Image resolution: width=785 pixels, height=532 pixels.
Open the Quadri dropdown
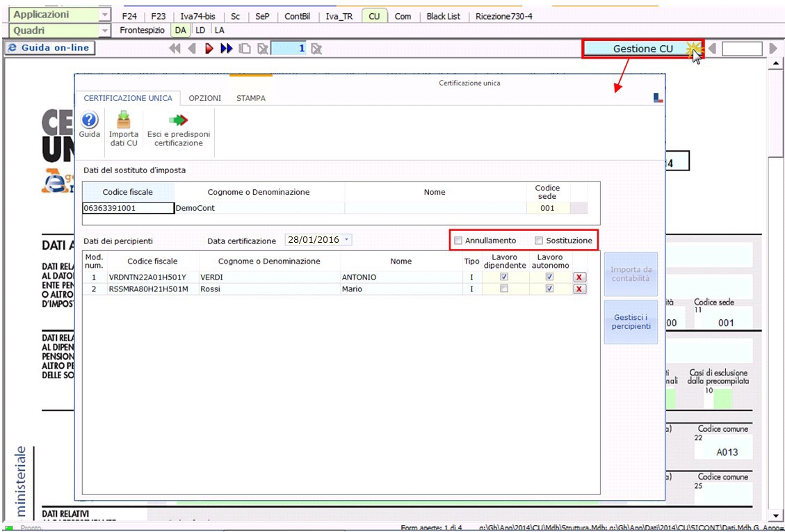[x=104, y=31]
